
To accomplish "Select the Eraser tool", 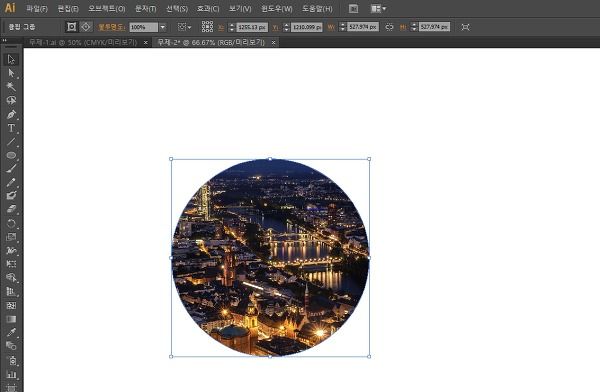I will 11,209.
